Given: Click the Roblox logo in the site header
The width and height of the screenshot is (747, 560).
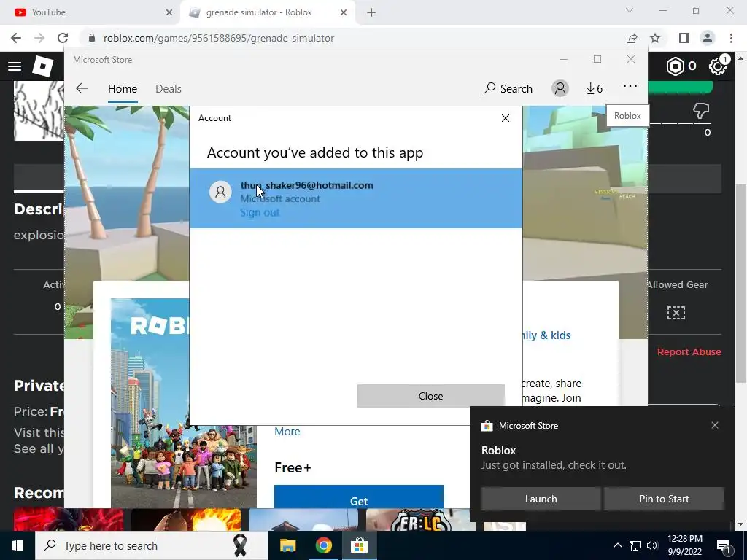Looking at the screenshot, I should [x=43, y=66].
